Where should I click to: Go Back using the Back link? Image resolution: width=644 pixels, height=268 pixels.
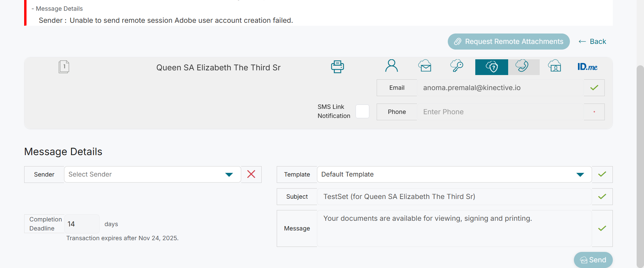pyautogui.click(x=592, y=42)
